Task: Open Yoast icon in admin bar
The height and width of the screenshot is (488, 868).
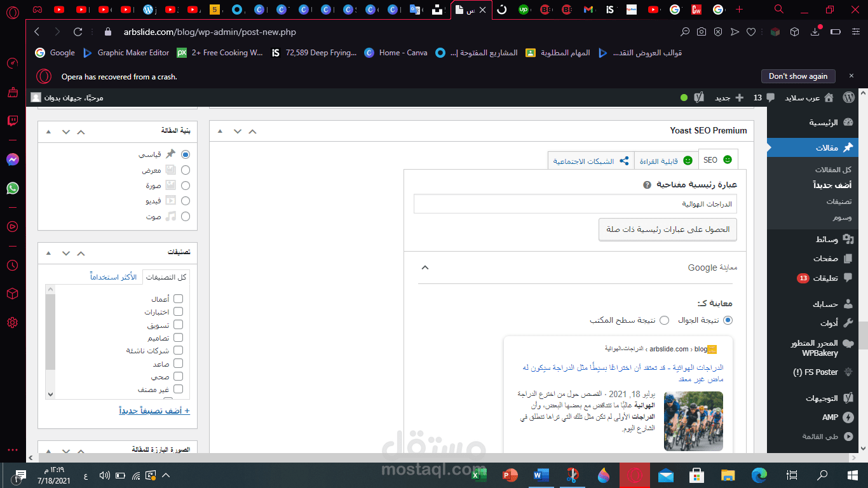Action: click(699, 98)
